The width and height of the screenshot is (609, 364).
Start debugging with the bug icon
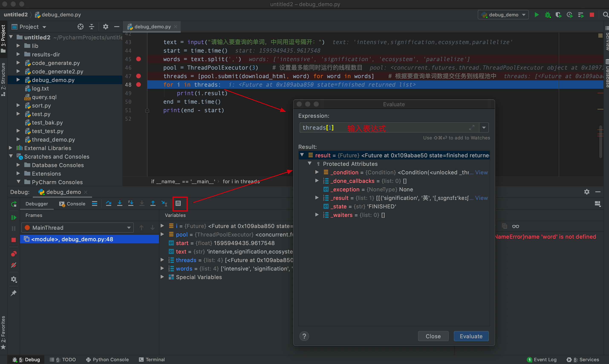[x=548, y=15]
